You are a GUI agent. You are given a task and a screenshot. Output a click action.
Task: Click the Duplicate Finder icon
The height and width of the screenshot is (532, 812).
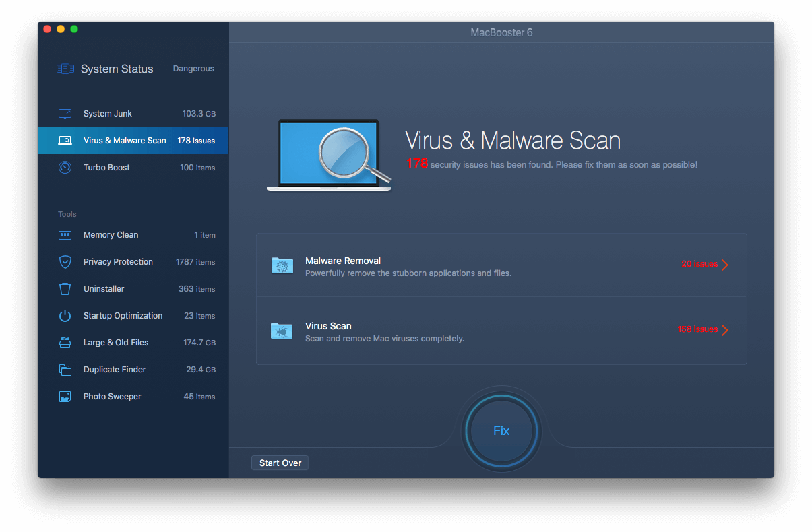click(x=65, y=370)
